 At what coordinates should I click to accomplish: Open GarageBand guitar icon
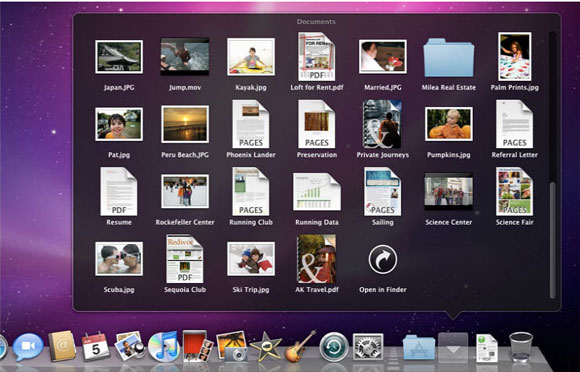(x=300, y=346)
